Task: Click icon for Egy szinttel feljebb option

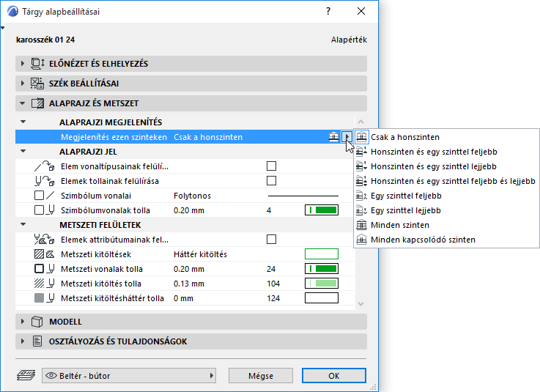Action: (x=362, y=196)
